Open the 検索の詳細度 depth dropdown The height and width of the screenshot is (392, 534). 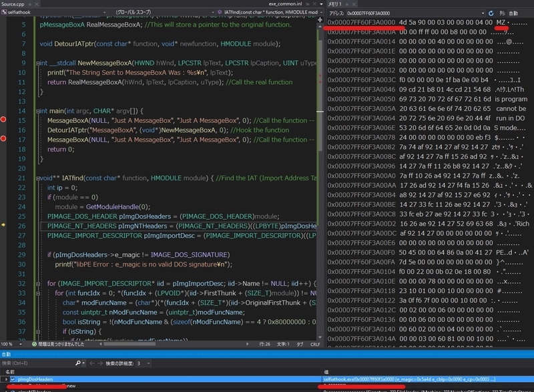(144, 363)
